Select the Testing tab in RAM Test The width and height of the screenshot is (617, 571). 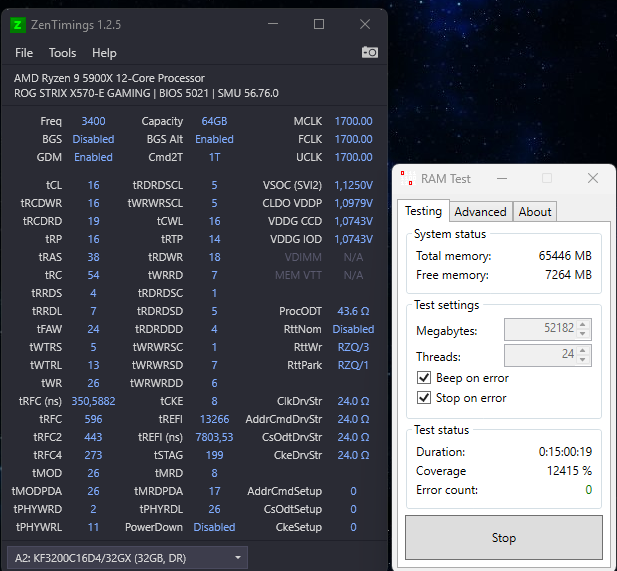point(423,211)
